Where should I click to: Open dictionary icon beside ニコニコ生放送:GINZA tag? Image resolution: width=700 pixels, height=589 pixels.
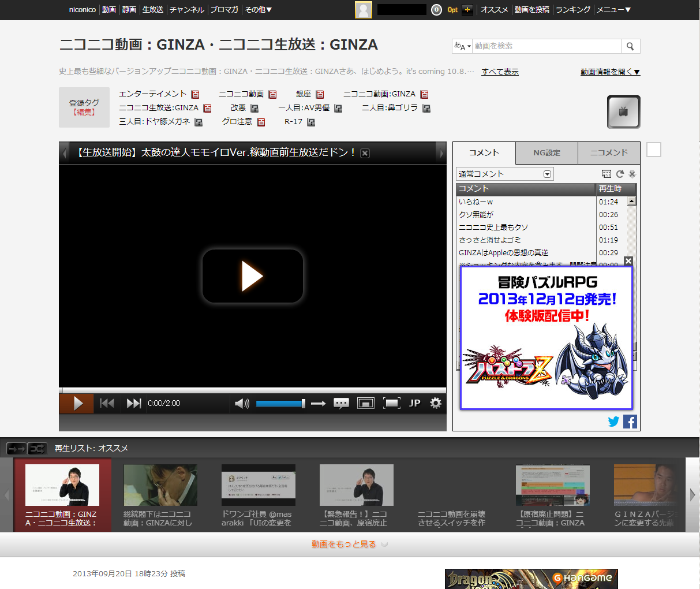[207, 108]
